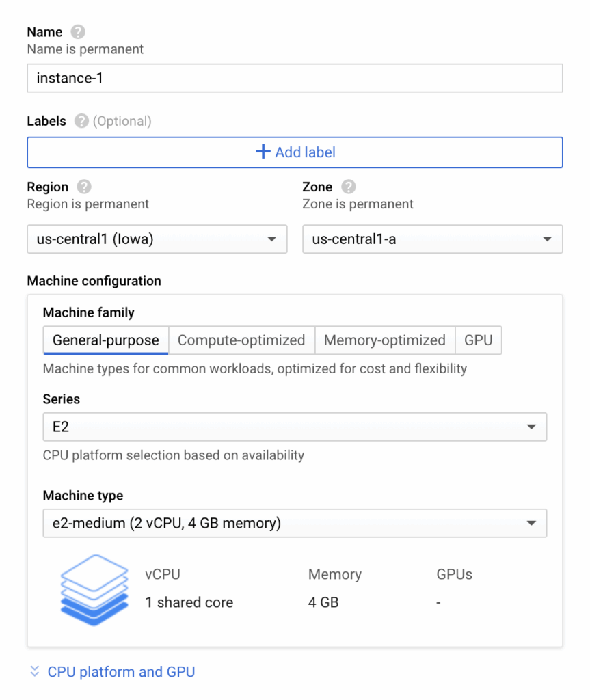Open the GPU machine family tab
The width and height of the screenshot is (590, 700).
click(479, 340)
